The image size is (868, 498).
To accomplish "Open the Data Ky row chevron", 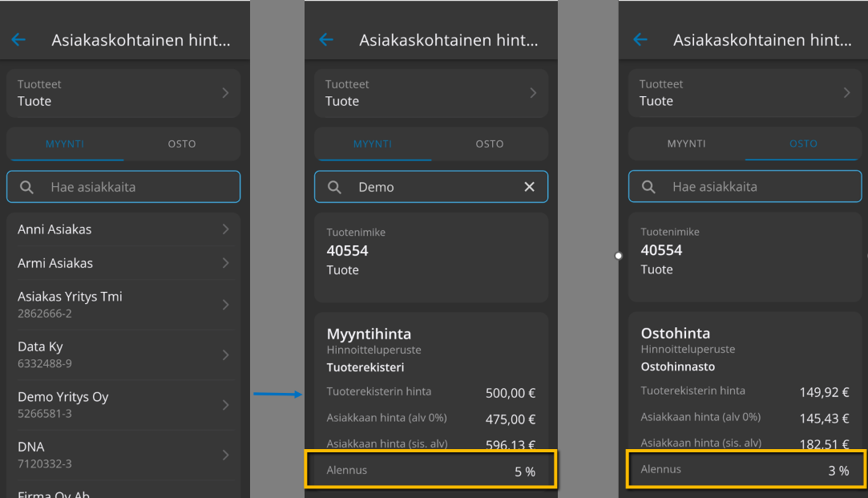I will click(x=225, y=354).
